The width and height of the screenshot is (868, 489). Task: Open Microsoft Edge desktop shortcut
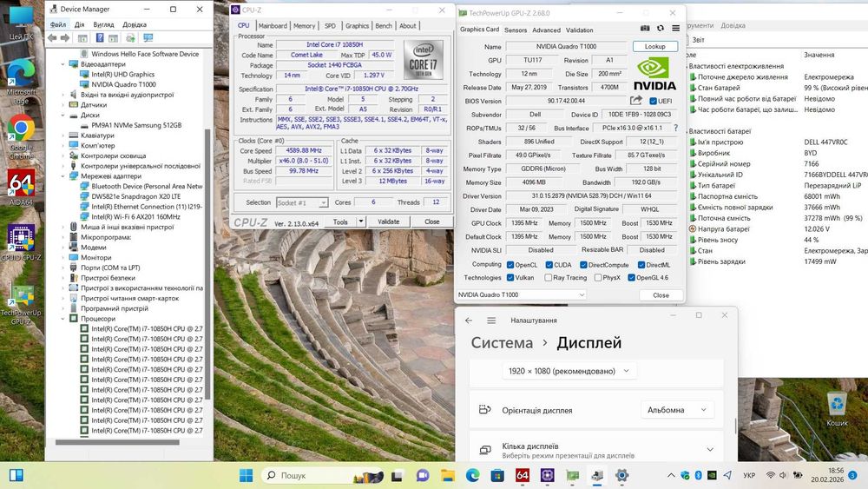click(x=21, y=82)
